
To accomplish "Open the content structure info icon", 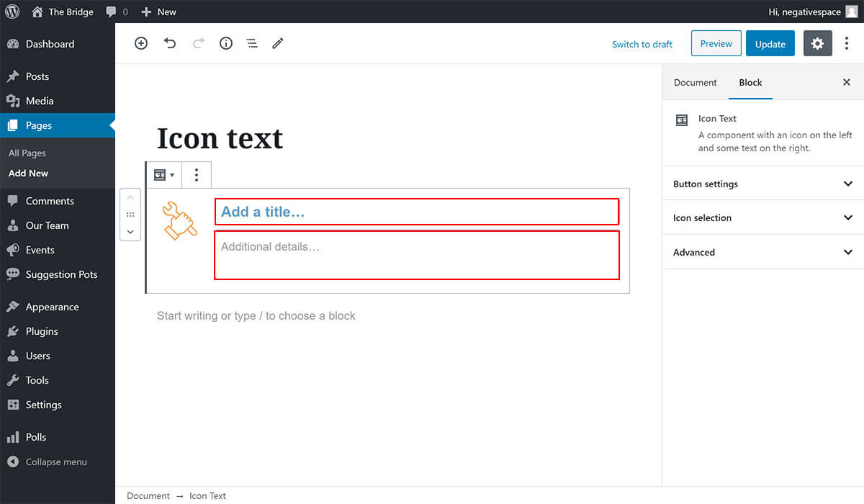I will [226, 43].
